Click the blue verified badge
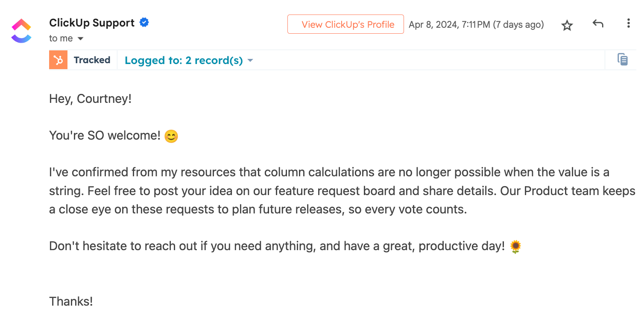The width and height of the screenshot is (644, 321). coord(144,23)
